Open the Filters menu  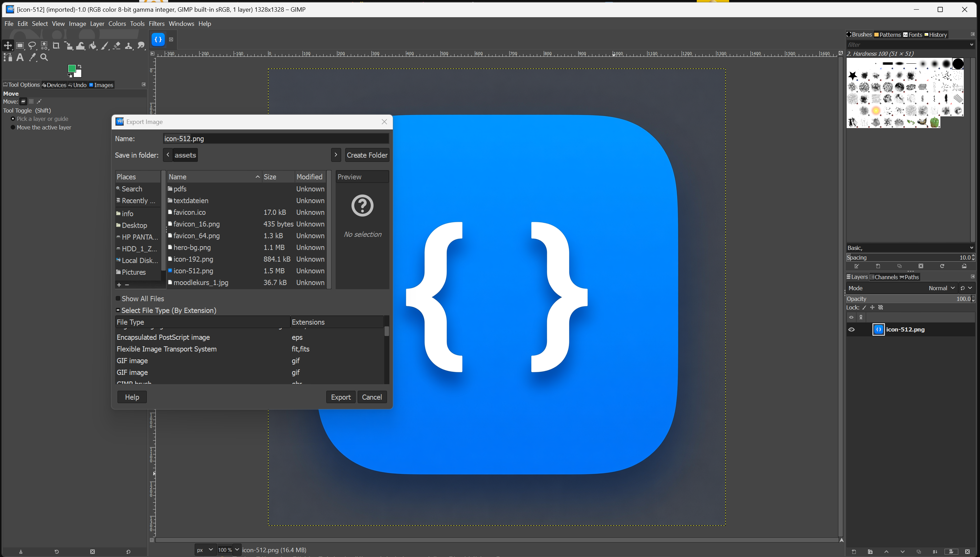click(x=156, y=23)
